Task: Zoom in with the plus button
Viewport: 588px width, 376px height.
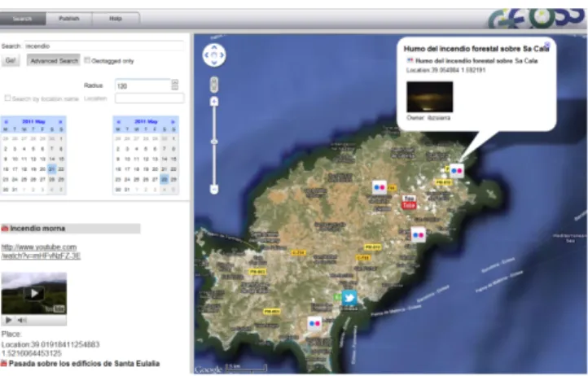Action: click(214, 101)
